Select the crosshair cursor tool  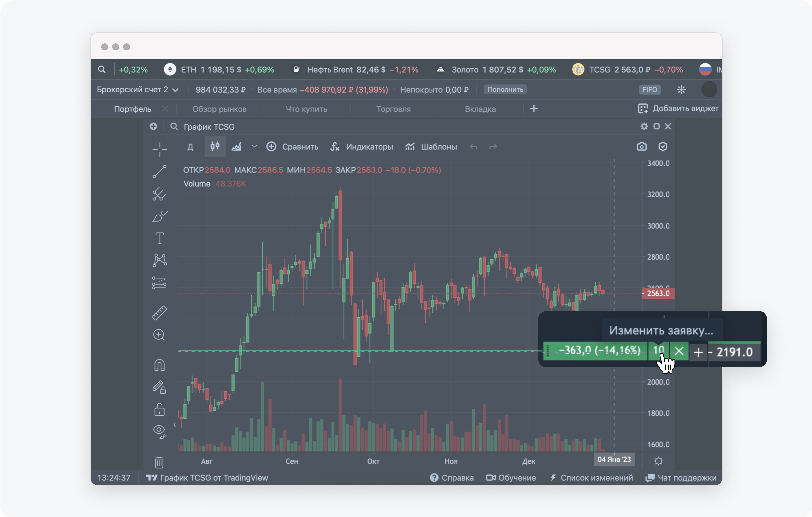coord(159,150)
